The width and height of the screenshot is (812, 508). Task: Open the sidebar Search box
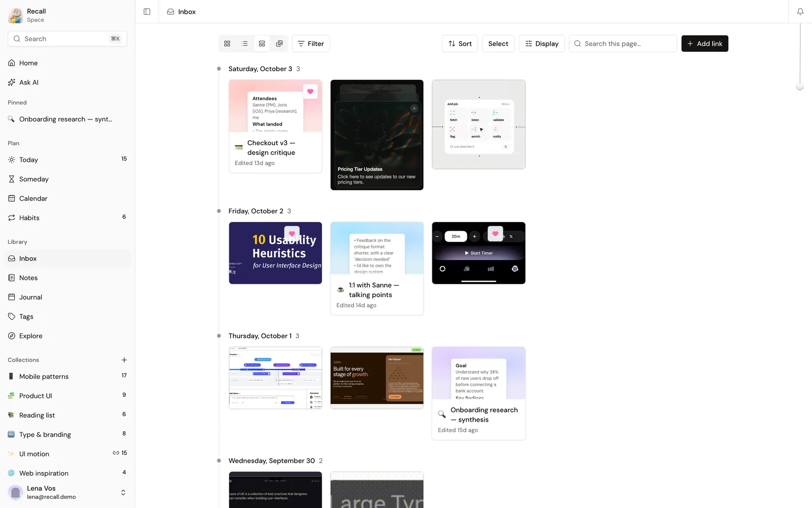(67, 39)
